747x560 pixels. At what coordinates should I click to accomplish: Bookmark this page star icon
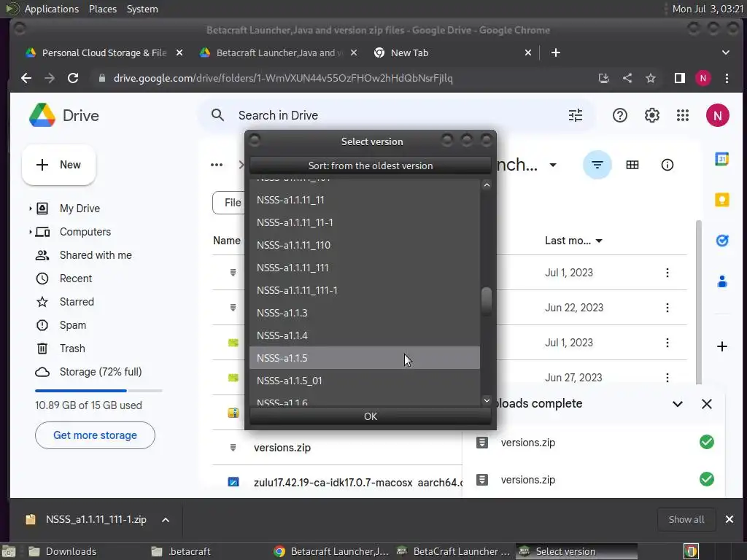tap(650, 78)
